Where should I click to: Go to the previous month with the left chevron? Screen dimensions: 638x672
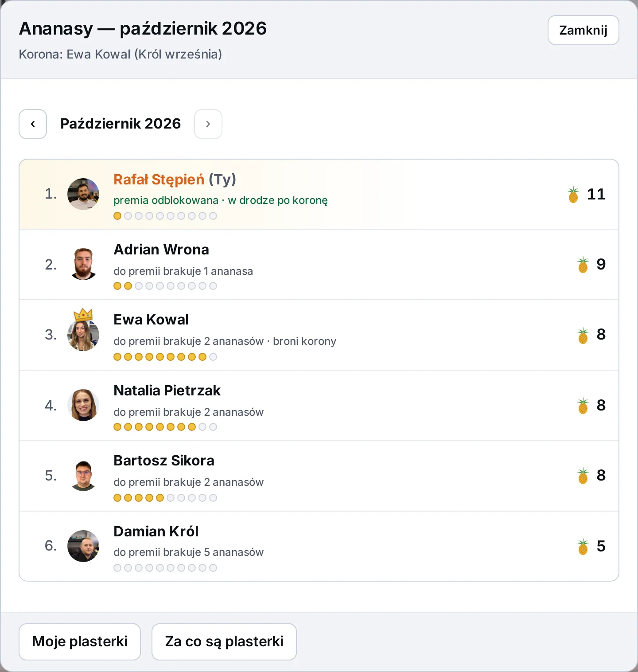click(x=33, y=124)
